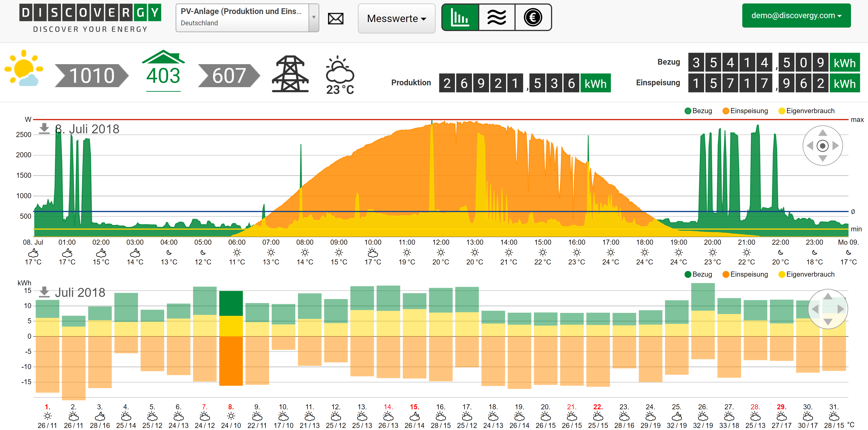Click the Bezug meter counter

(x=774, y=62)
